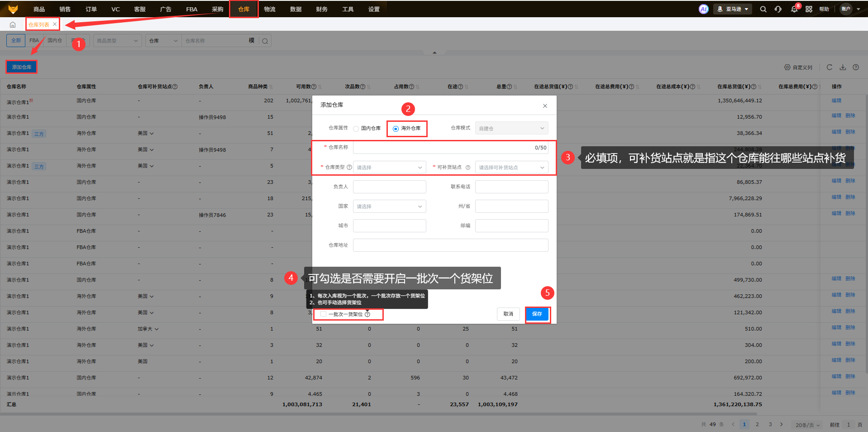Open the 物流 menu
Image resolution: width=868 pixels, height=432 pixels.
270,9
